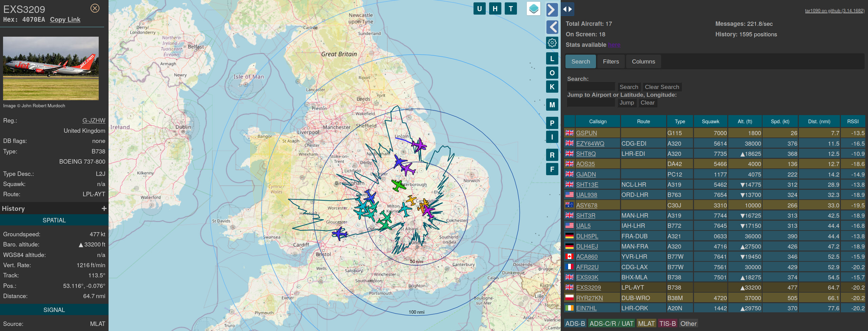Click the Other legend label
Screen dimensions: 868x331
click(688, 324)
